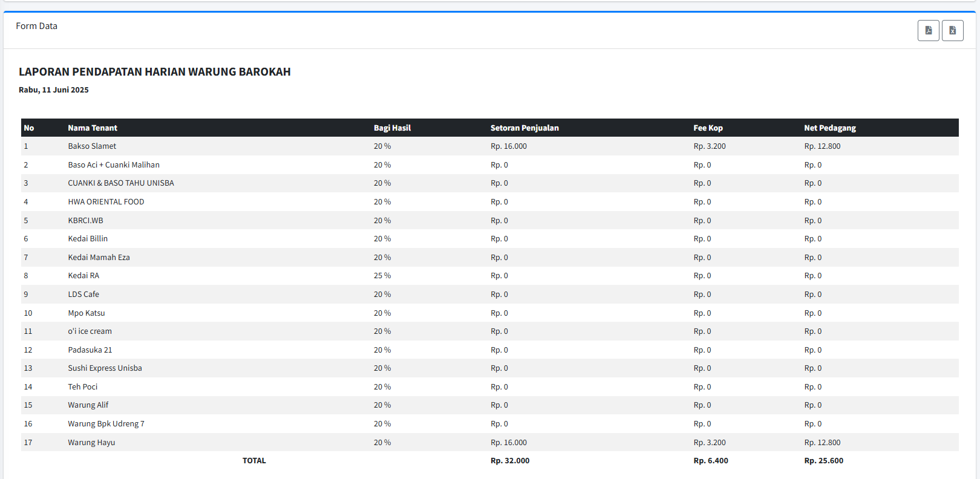Click the Nama Tenant column header
This screenshot has width=980, height=479.
93,128
